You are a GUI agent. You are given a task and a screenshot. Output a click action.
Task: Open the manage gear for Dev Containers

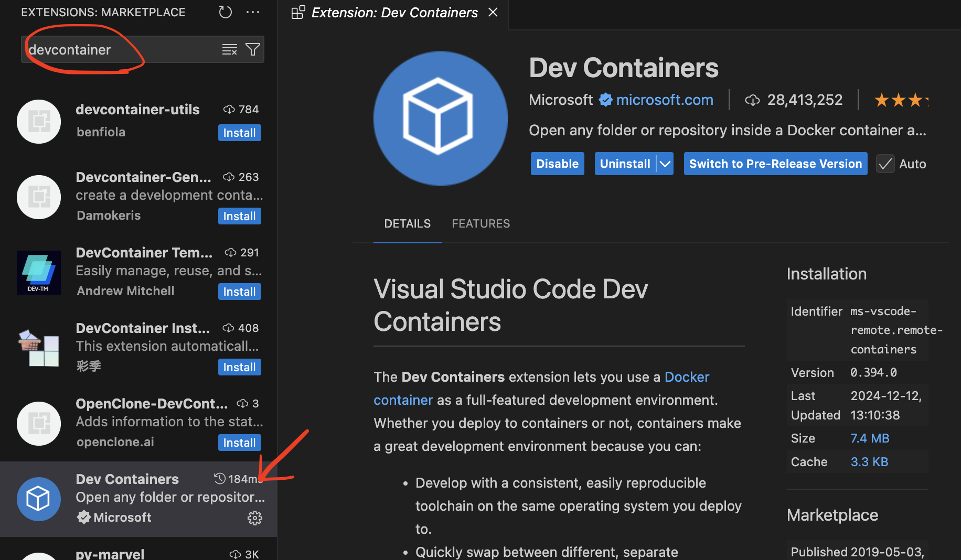tap(255, 518)
